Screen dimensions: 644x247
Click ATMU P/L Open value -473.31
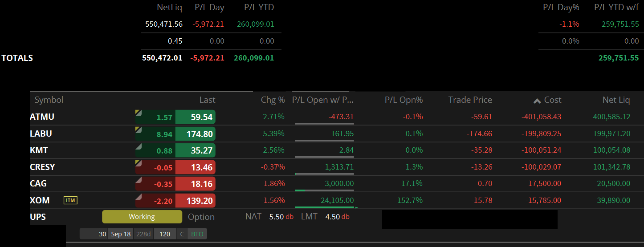tap(341, 117)
